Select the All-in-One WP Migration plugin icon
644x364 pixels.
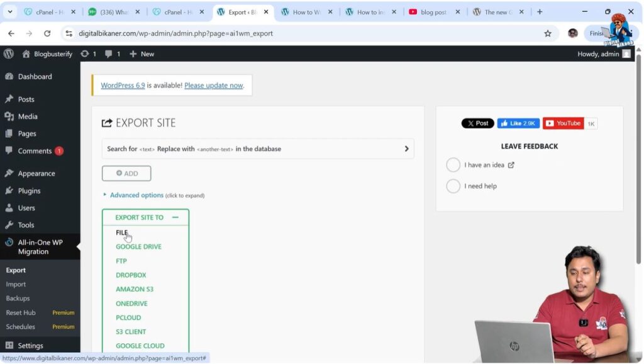pos(10,242)
